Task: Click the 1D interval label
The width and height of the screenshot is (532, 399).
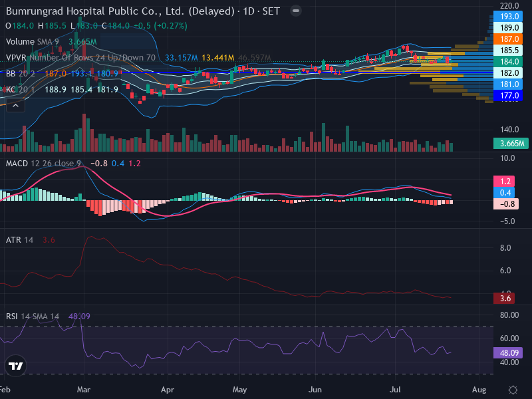Action: tap(249, 11)
